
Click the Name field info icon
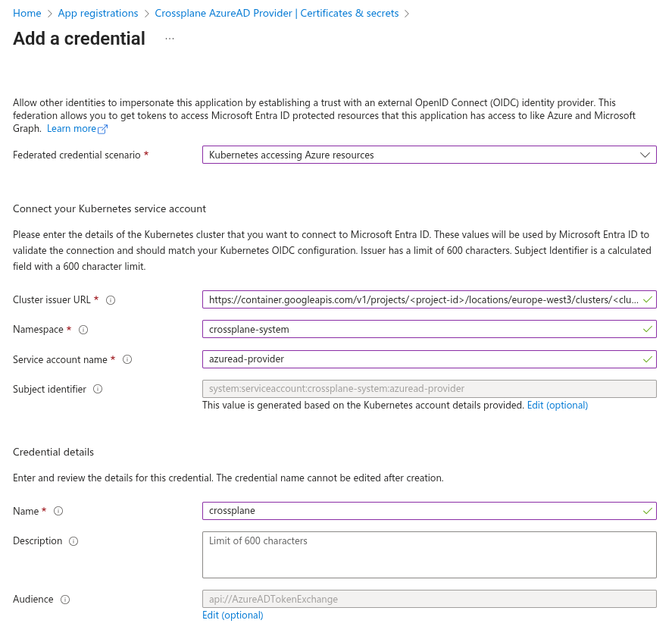point(58,511)
